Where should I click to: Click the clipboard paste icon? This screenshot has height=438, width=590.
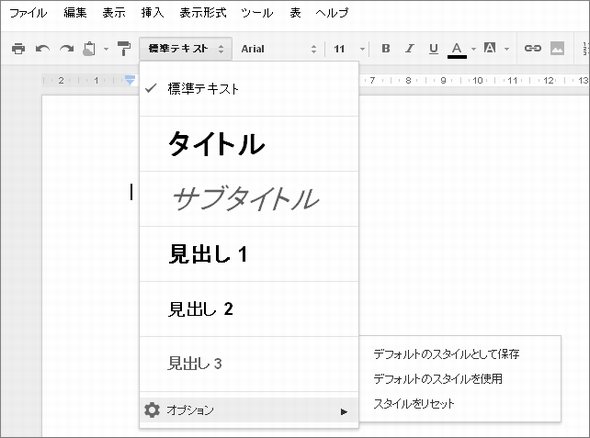[89, 49]
